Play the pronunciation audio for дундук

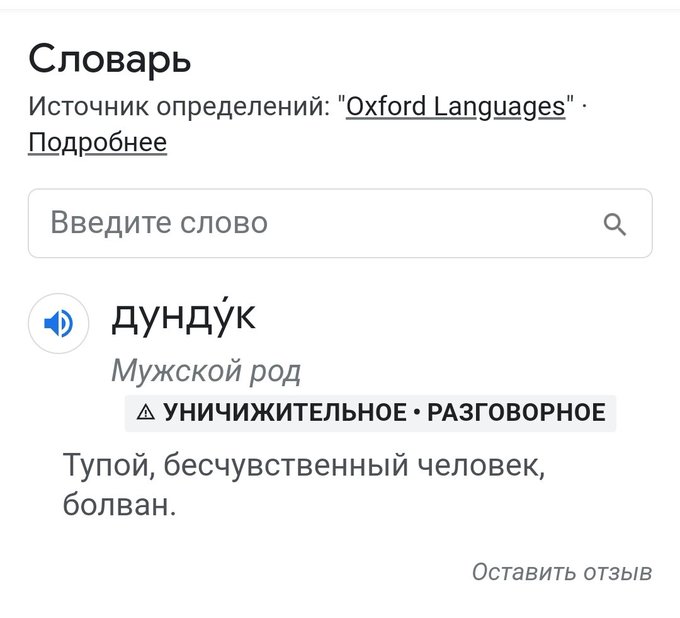(x=59, y=323)
